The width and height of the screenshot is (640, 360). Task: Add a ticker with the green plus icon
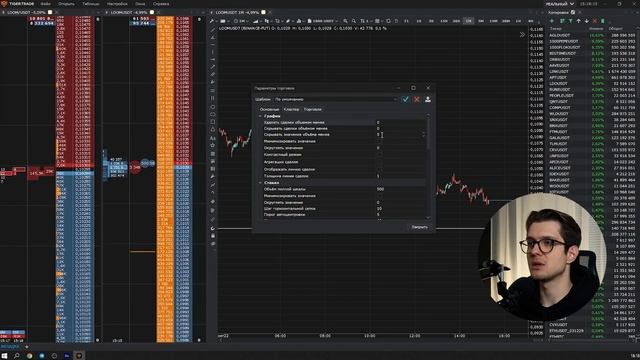tap(552, 21)
